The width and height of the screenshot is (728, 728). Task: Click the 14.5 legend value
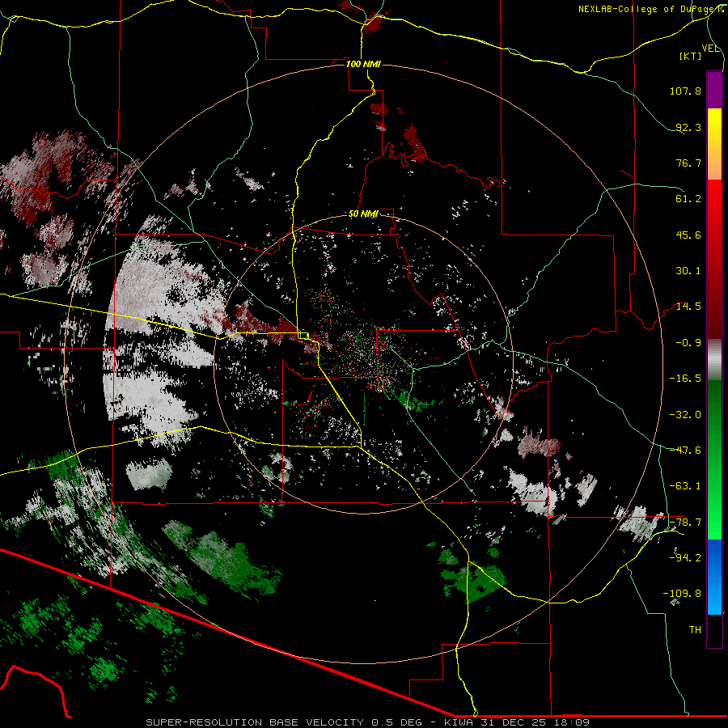tap(688, 307)
